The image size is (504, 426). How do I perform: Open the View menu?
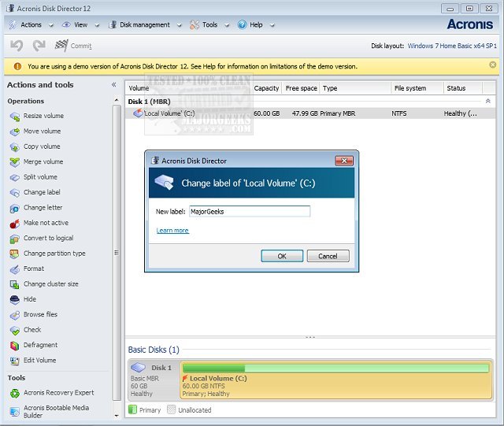(x=80, y=24)
